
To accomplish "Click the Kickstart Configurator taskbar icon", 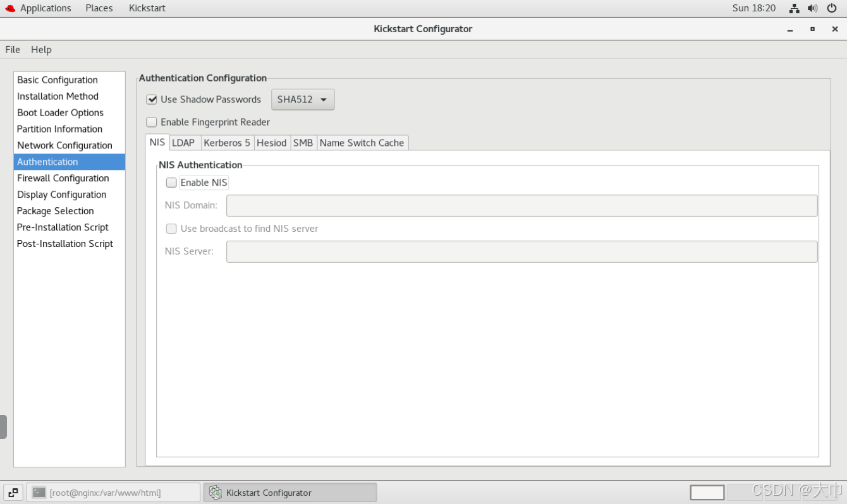I will (216, 492).
